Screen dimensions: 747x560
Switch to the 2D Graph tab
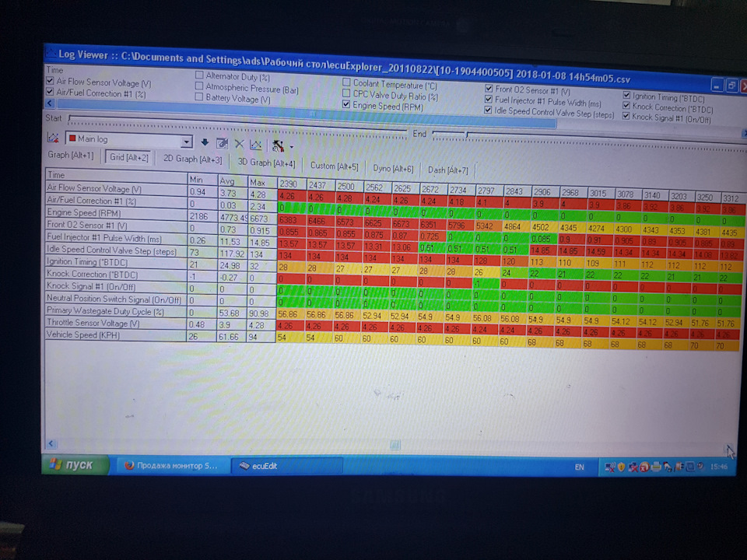click(x=192, y=159)
